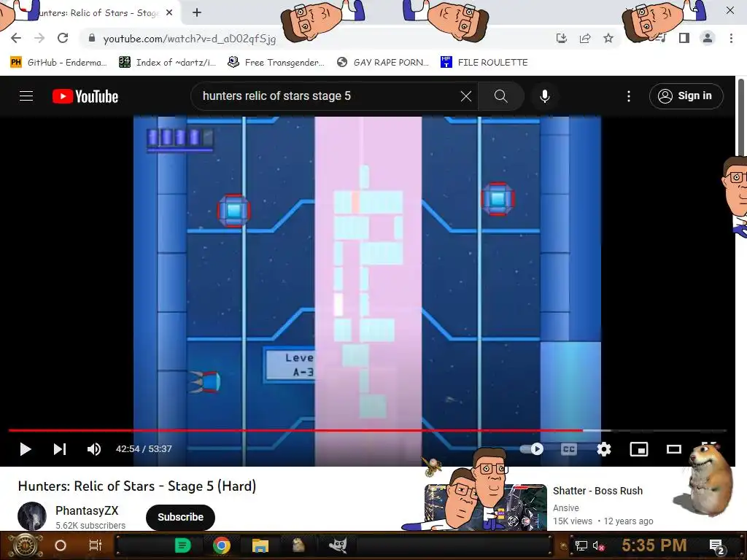Screen dimensions: 747x560
Task: Click the browser forward arrow
Action: (39, 38)
